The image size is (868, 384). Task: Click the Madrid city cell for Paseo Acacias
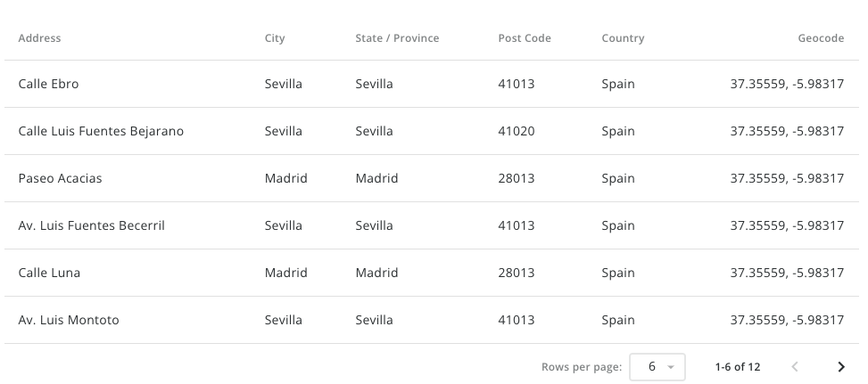(286, 179)
